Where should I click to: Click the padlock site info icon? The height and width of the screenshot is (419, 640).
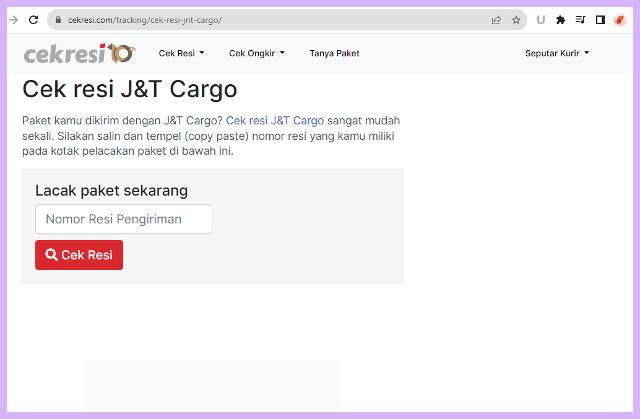tap(58, 20)
